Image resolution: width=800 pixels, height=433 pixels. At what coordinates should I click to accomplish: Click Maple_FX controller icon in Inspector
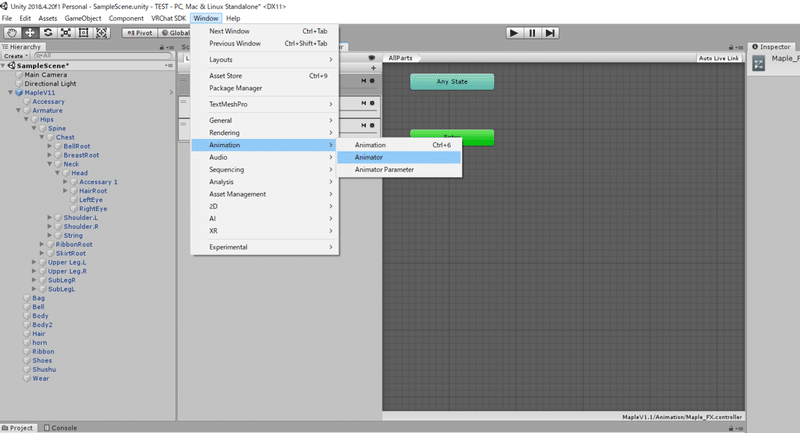tap(759, 63)
